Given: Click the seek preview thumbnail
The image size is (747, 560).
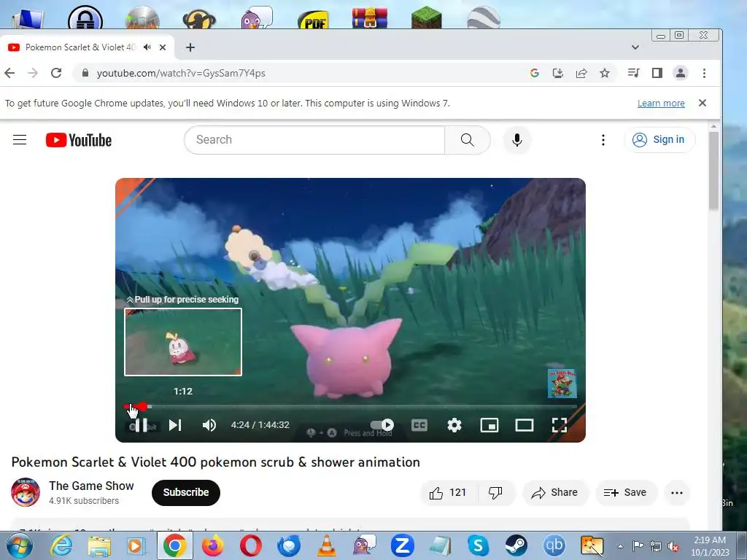Looking at the screenshot, I should pyautogui.click(x=183, y=342).
